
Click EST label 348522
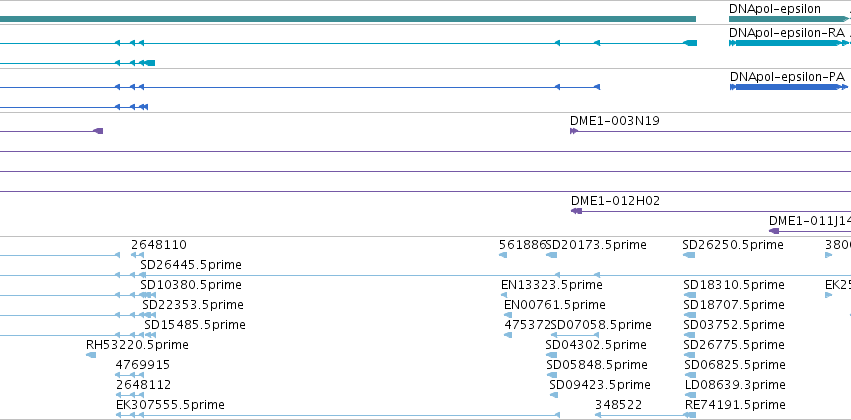click(618, 405)
